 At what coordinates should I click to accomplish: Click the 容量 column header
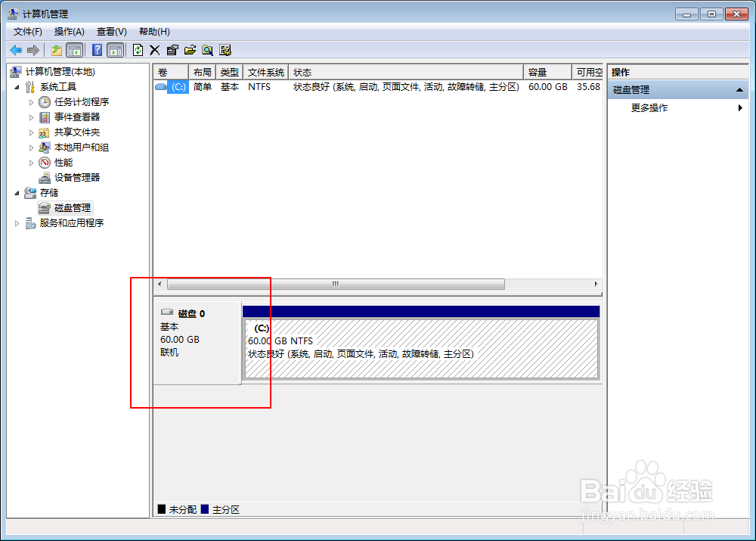coord(547,73)
